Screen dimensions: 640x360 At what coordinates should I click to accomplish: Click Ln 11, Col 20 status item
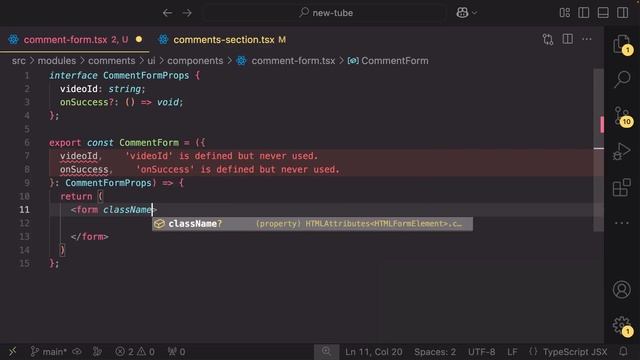(373, 351)
